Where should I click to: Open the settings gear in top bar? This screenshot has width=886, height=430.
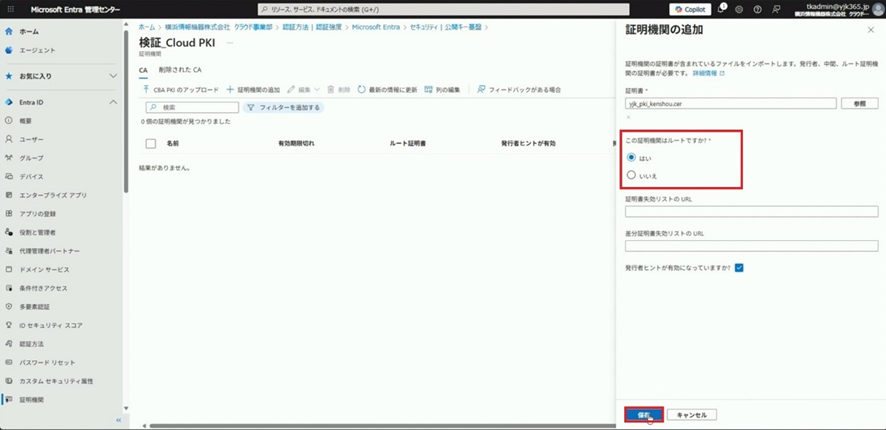pos(739,9)
